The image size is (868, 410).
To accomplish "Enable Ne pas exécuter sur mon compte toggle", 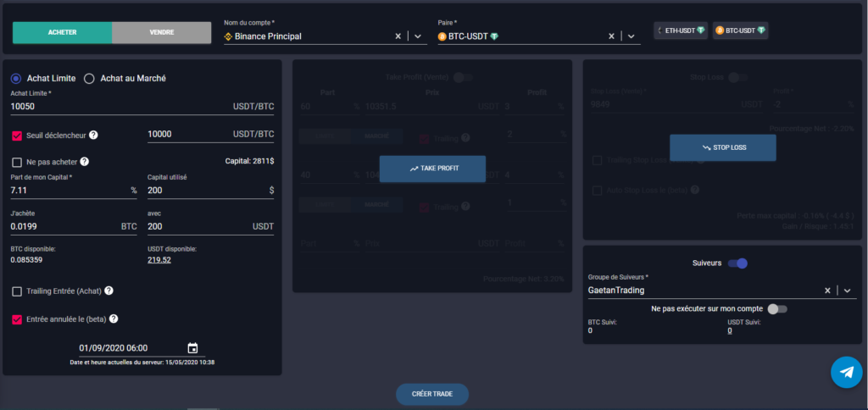I will point(776,309).
